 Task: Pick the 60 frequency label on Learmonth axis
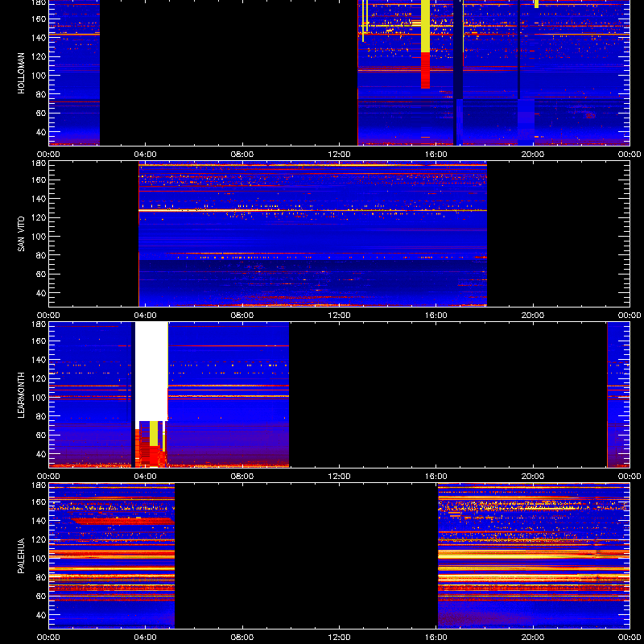point(41,436)
